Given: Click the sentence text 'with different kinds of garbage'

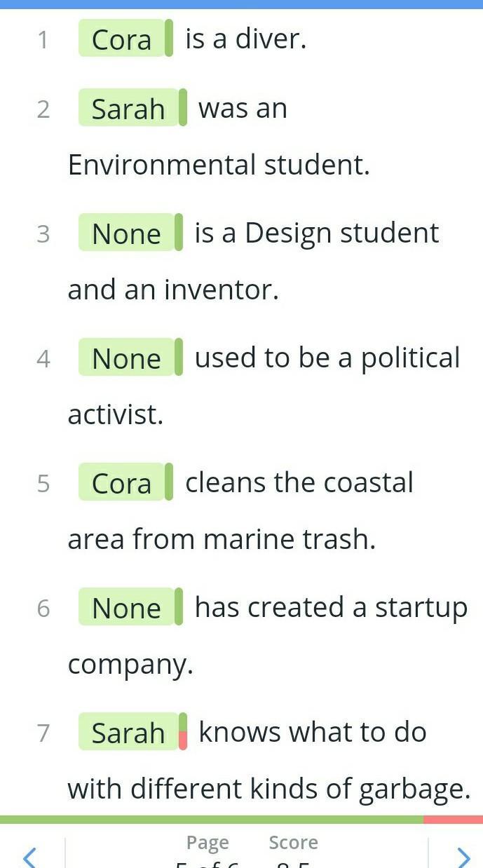Looking at the screenshot, I should tap(268, 789).
